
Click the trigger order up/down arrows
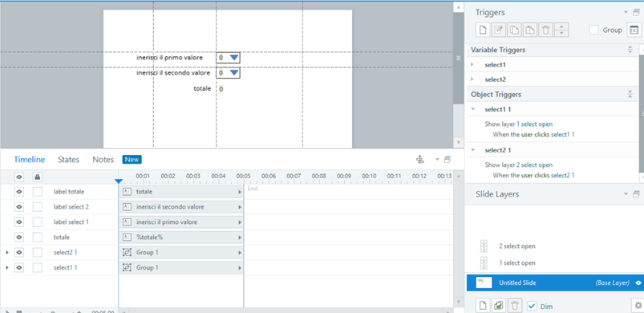coord(561,30)
